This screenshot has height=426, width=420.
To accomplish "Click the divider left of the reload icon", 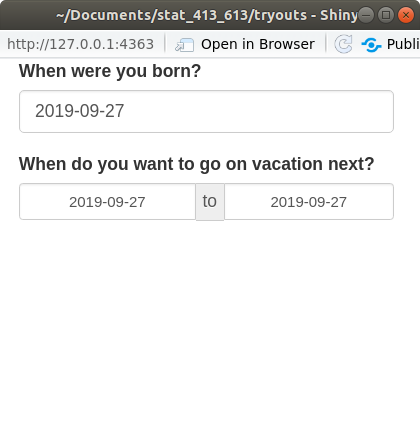I will pos(326,44).
